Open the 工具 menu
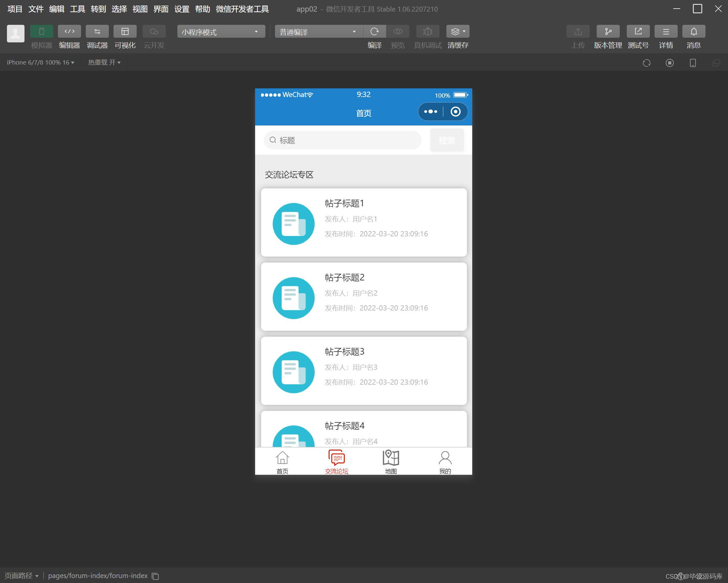The width and height of the screenshot is (728, 583). (x=78, y=9)
